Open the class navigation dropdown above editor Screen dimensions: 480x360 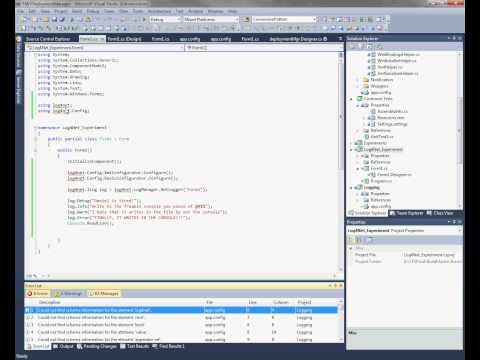click(x=105, y=48)
